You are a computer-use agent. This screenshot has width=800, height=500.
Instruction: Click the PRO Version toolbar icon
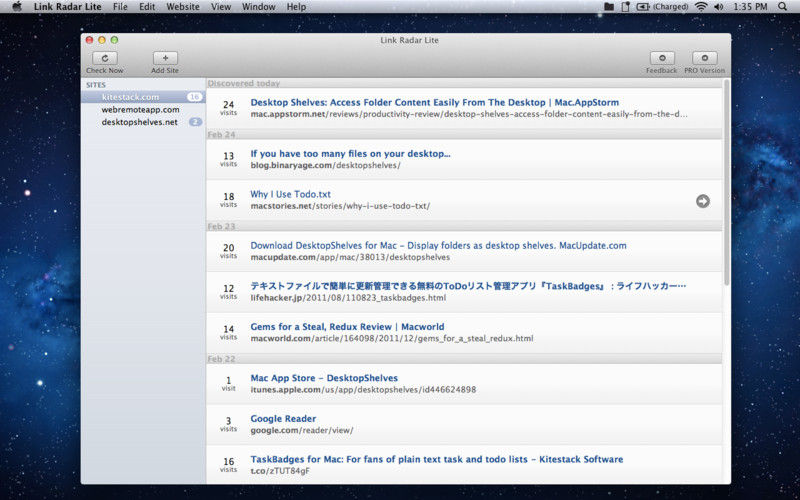pos(705,58)
